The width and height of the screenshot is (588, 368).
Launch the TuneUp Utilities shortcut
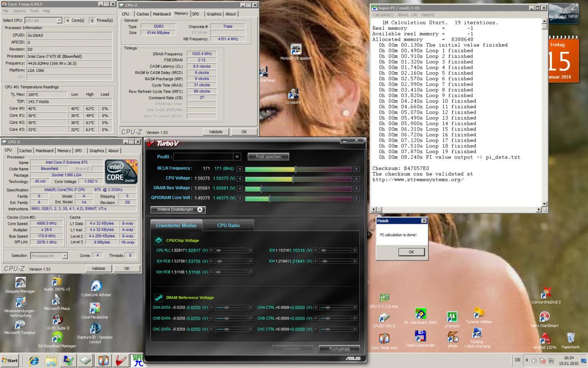tap(479, 316)
